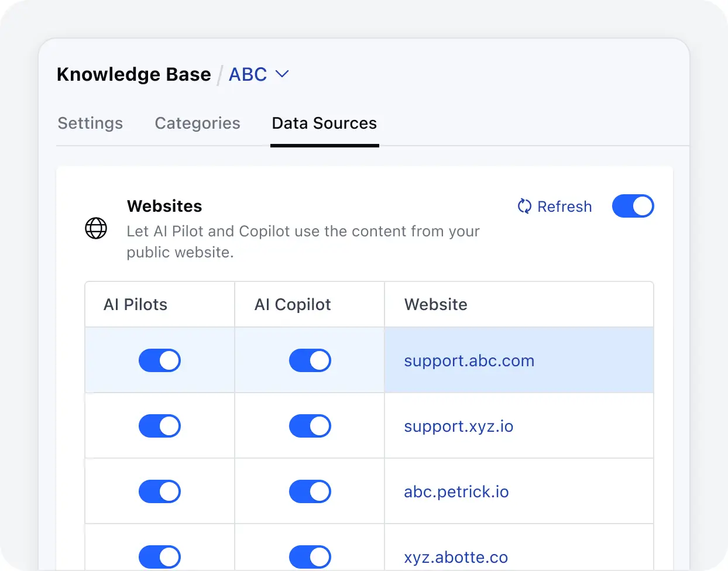Click the globe icon beside Websites
This screenshot has width=728, height=571.
click(96, 228)
